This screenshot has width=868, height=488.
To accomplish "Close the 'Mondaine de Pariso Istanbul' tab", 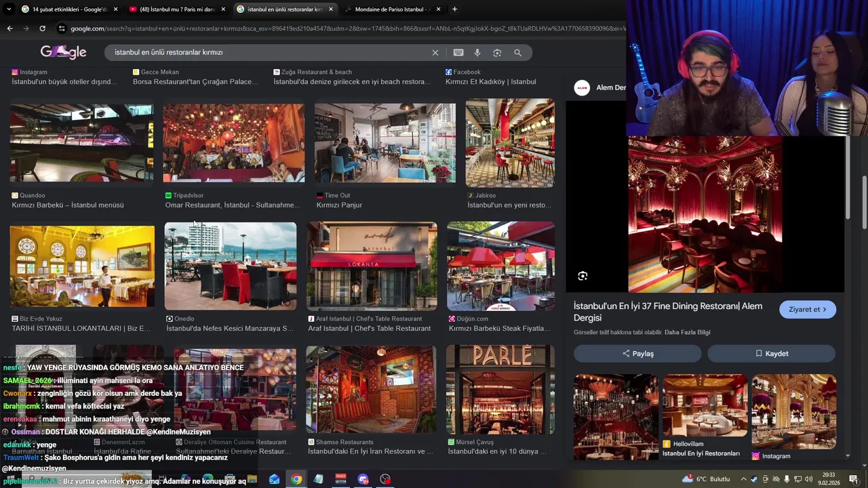I will coord(439,9).
